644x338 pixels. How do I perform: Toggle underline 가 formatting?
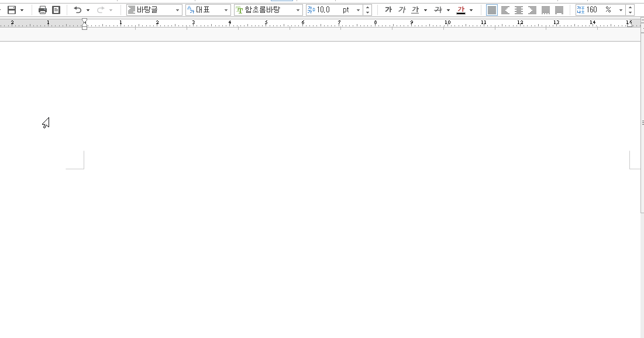click(416, 10)
